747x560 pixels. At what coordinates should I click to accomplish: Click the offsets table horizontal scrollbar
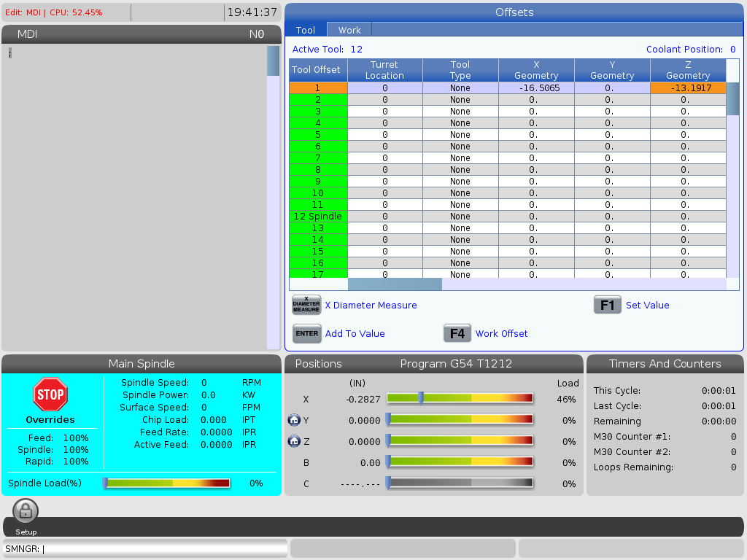click(537, 284)
